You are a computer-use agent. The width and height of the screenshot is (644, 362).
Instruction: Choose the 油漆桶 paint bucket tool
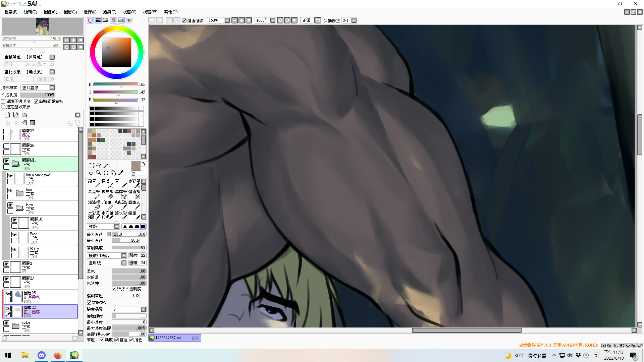pyautogui.click(x=94, y=205)
